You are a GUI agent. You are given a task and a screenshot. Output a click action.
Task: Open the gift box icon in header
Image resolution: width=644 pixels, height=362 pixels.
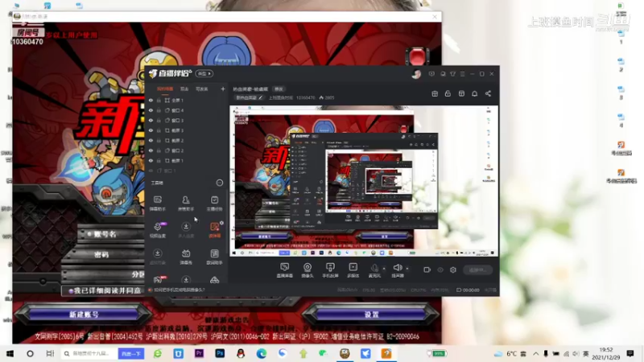435,93
